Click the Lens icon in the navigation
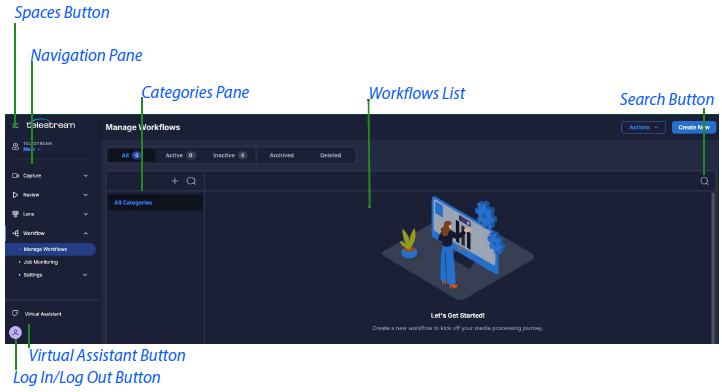The image size is (722, 392). coord(15,214)
